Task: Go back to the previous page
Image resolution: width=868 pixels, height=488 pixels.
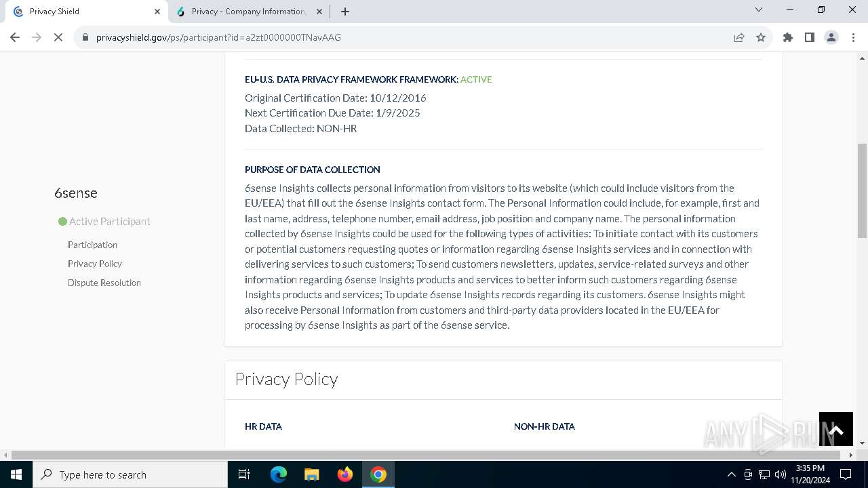Action: point(15,37)
